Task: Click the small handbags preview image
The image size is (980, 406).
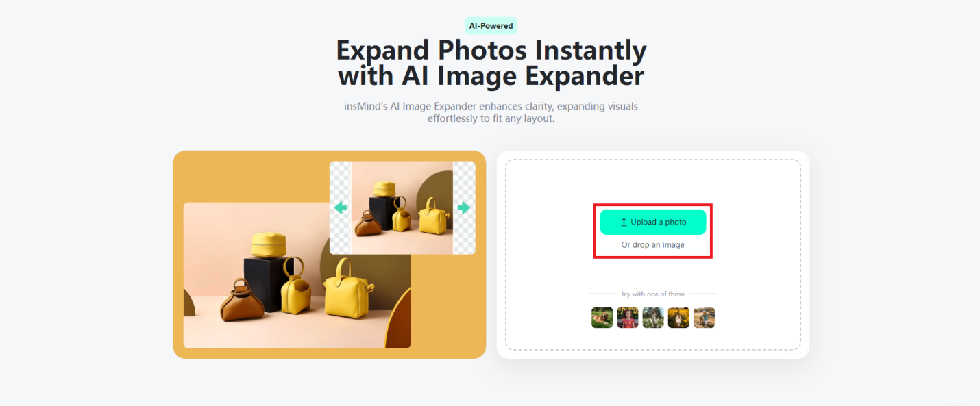Action: coord(402,207)
